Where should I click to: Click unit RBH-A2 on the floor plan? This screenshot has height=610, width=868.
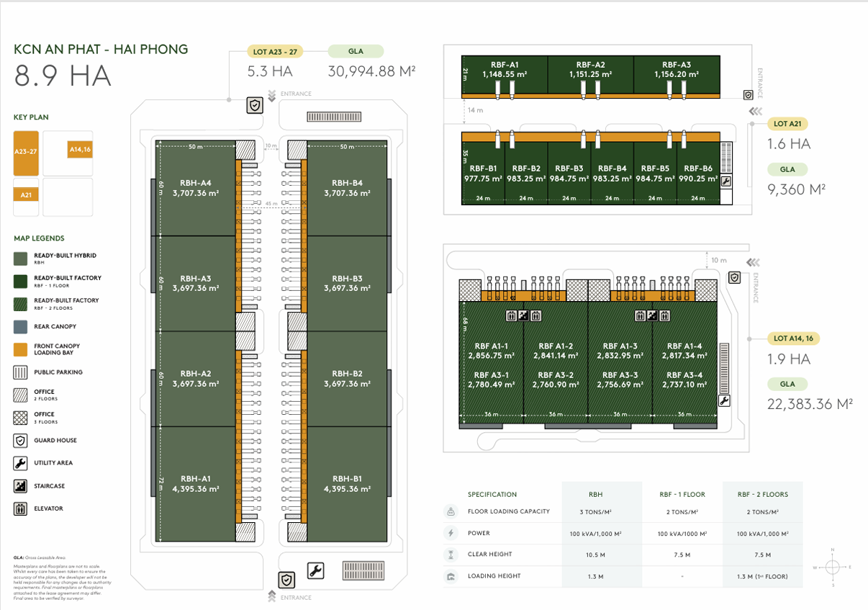pos(194,379)
